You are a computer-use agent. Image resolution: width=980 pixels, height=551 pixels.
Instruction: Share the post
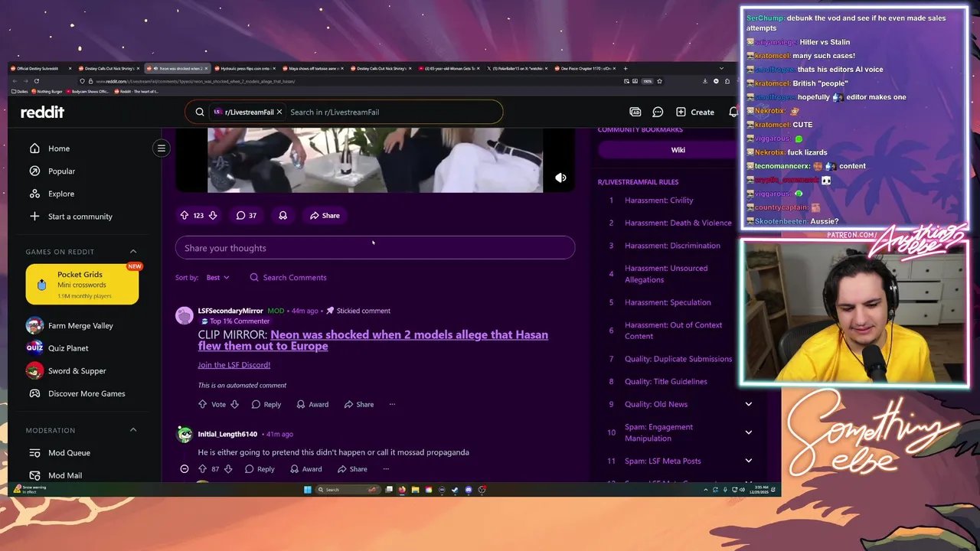tap(325, 216)
